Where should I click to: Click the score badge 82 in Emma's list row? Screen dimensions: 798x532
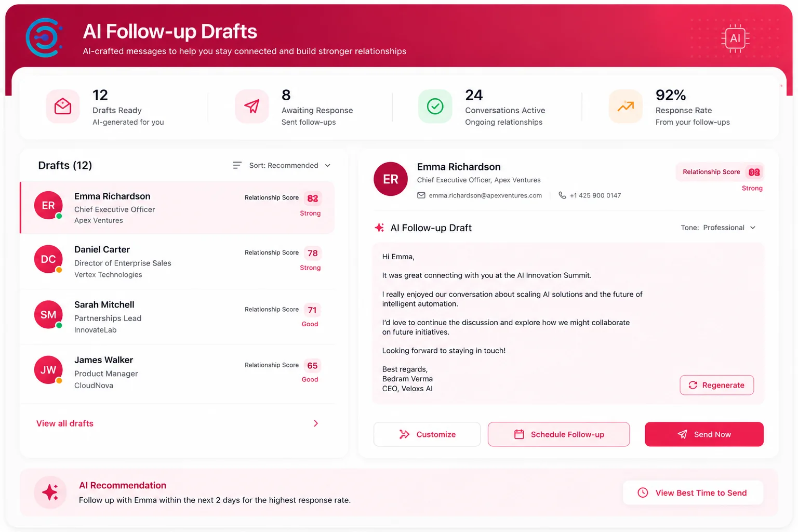tap(313, 198)
